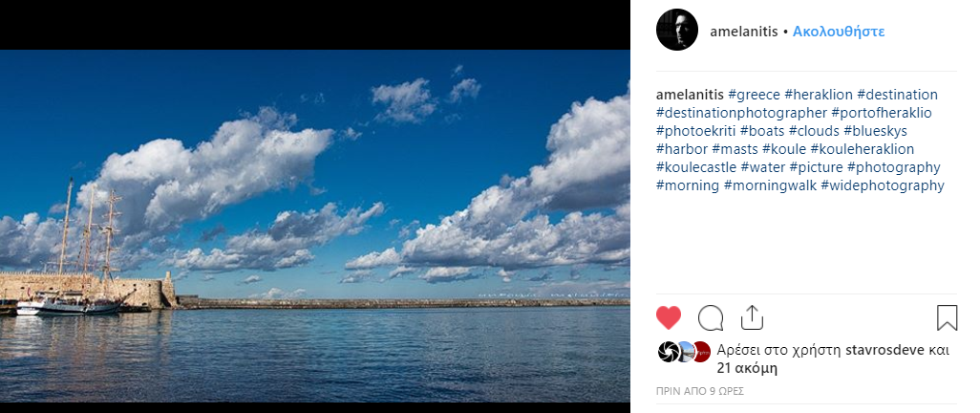Click the ΠΡΙΝ ΑΠΟ 9 ΩΡΕΣ timestamp

click(700, 391)
